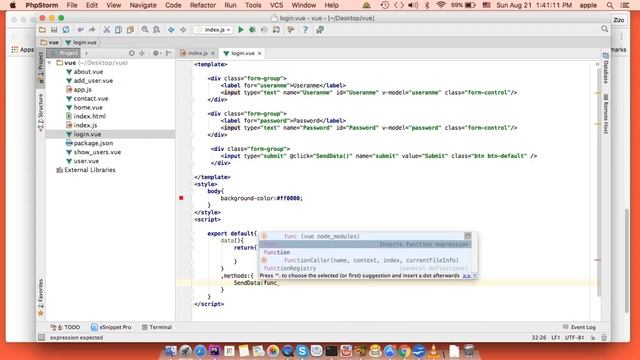The height and width of the screenshot is (360, 640).
Task: Hide the Project panel using hide icon
Action: click(169, 53)
